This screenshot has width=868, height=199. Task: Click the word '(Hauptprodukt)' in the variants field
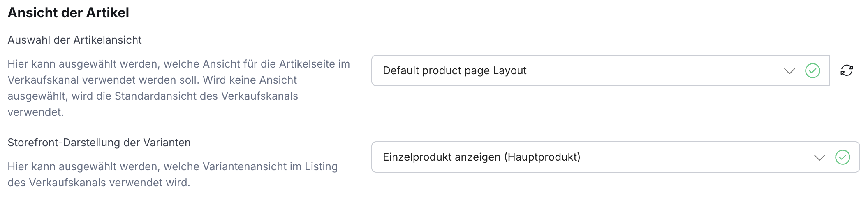[542, 157]
